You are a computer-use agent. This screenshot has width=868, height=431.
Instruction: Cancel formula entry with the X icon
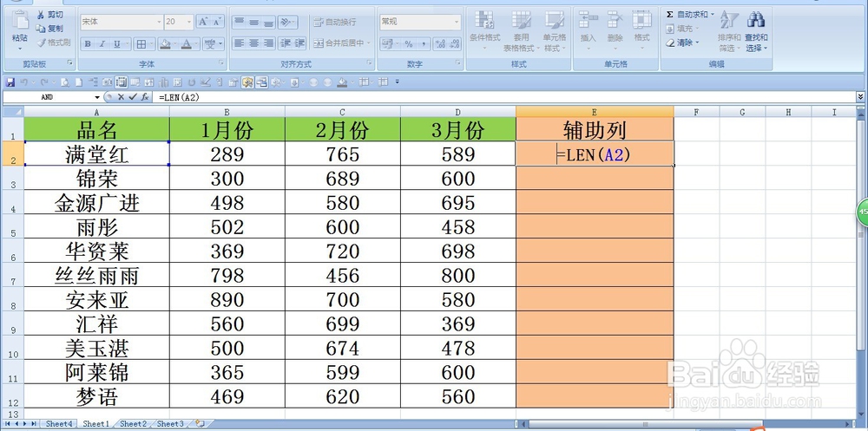click(122, 97)
